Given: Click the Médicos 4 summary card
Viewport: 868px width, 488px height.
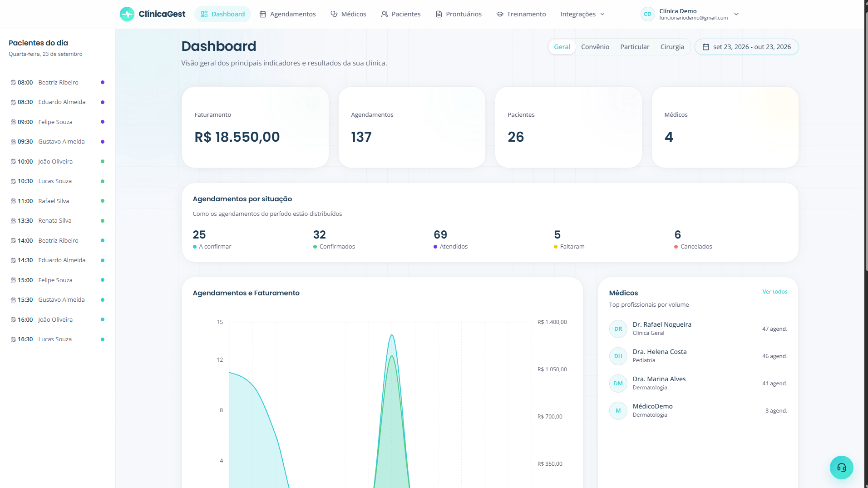Looking at the screenshot, I should [x=725, y=127].
